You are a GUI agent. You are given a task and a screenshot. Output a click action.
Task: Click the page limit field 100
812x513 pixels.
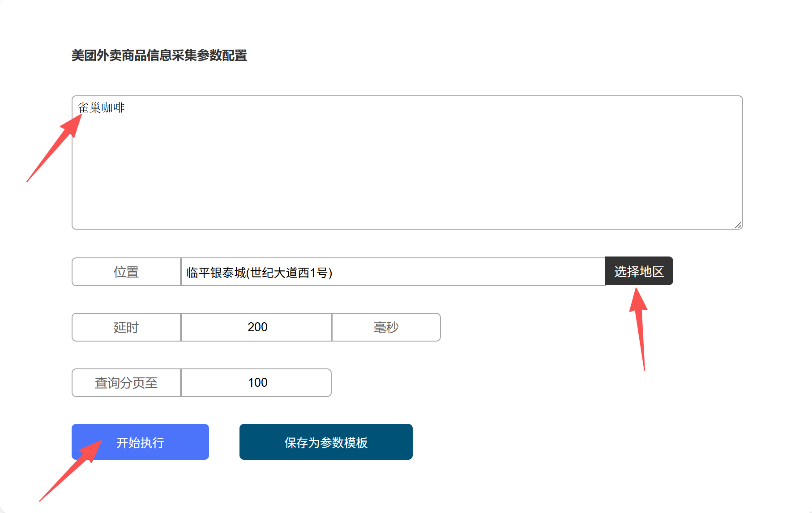coord(256,383)
